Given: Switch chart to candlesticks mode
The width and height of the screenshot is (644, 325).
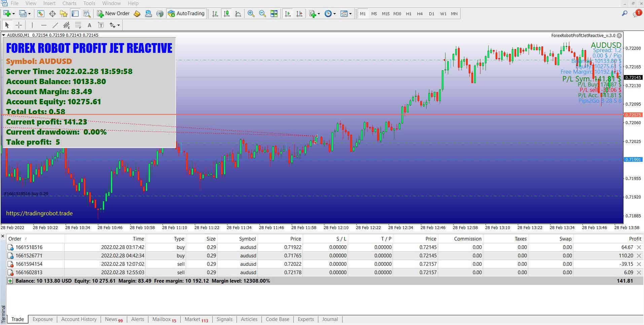Looking at the screenshot, I should pyautogui.click(x=226, y=14).
